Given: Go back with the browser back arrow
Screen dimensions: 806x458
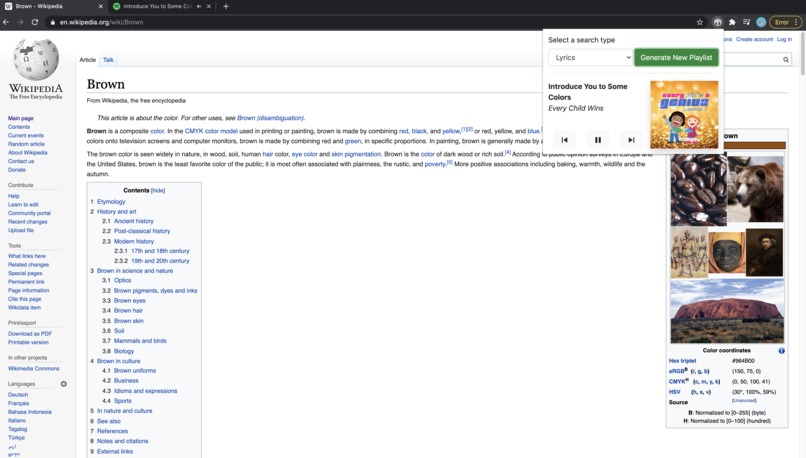Looking at the screenshot, I should tap(6, 22).
